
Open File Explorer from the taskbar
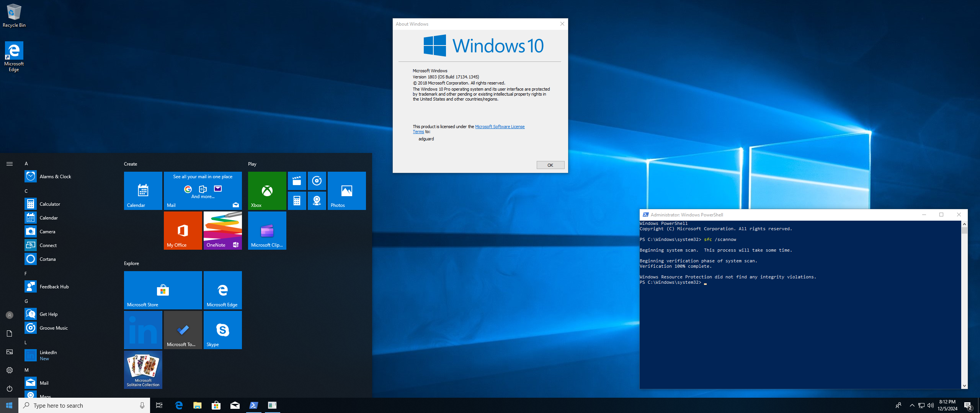click(198, 405)
